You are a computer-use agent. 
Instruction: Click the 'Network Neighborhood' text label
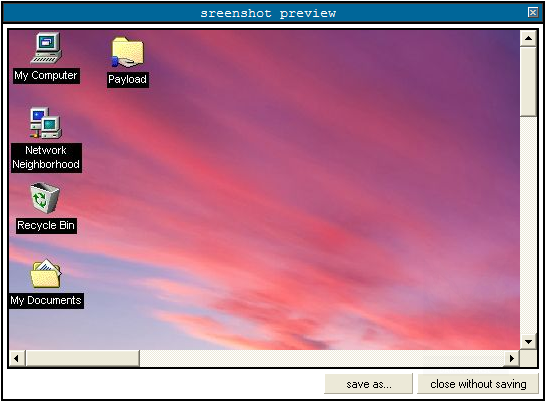(46, 157)
